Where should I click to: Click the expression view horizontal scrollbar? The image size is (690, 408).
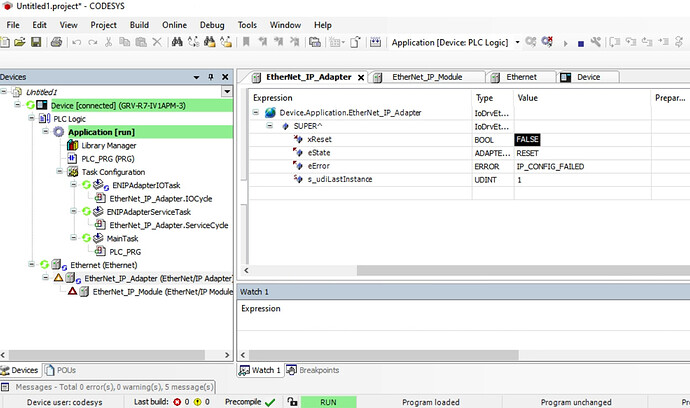pos(523,270)
